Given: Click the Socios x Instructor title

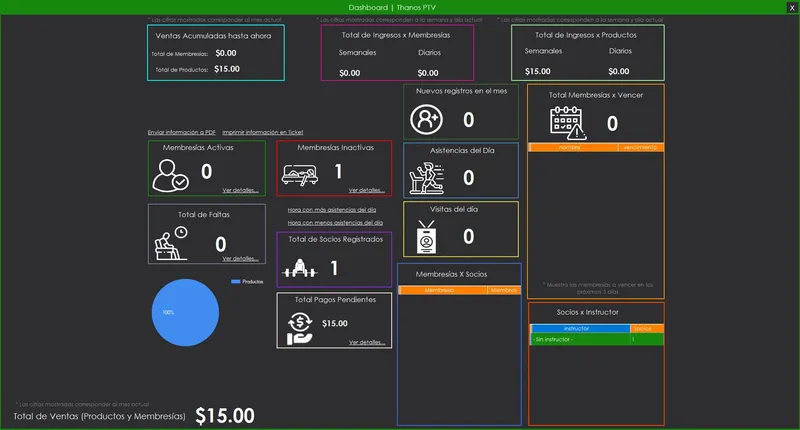Looking at the screenshot, I should (587, 312).
